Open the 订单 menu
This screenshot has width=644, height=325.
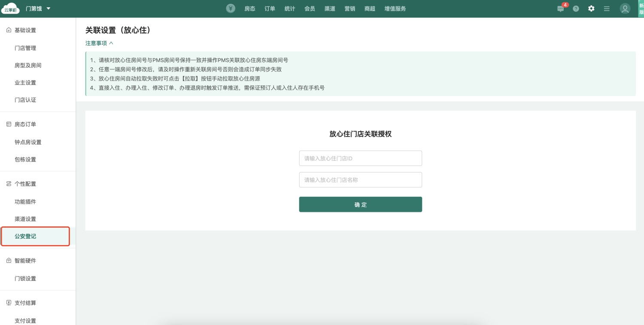tap(270, 9)
